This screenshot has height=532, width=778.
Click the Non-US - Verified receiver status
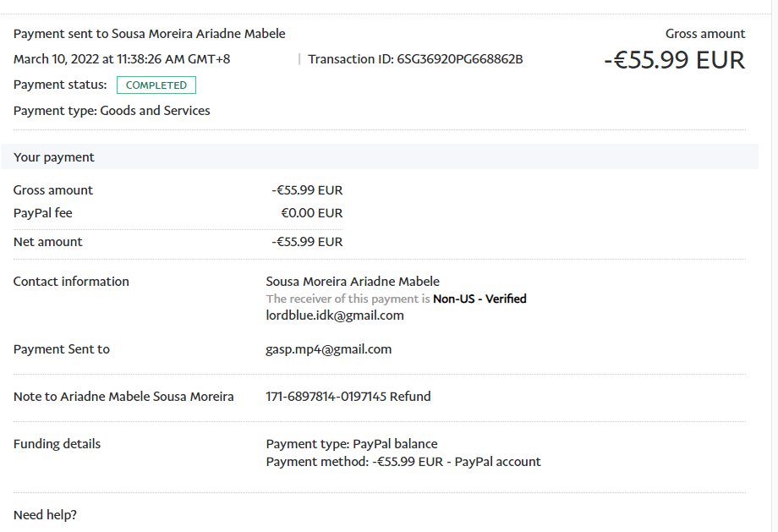(479, 299)
